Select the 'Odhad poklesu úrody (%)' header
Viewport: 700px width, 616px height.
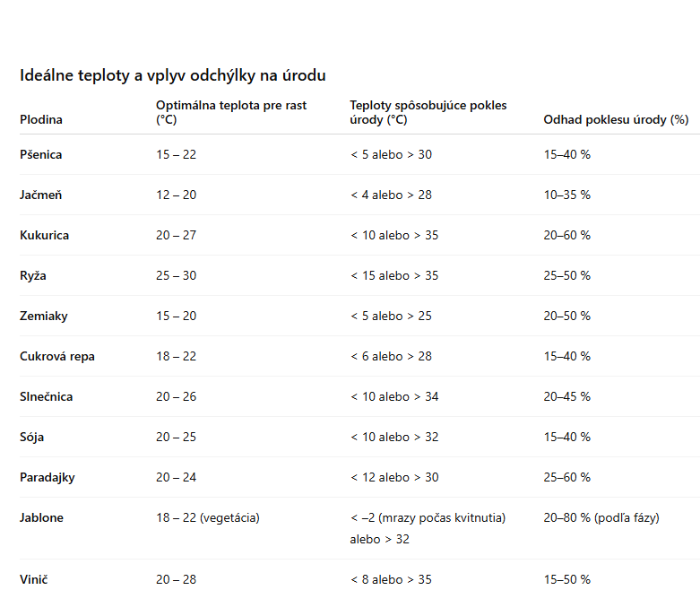(615, 119)
